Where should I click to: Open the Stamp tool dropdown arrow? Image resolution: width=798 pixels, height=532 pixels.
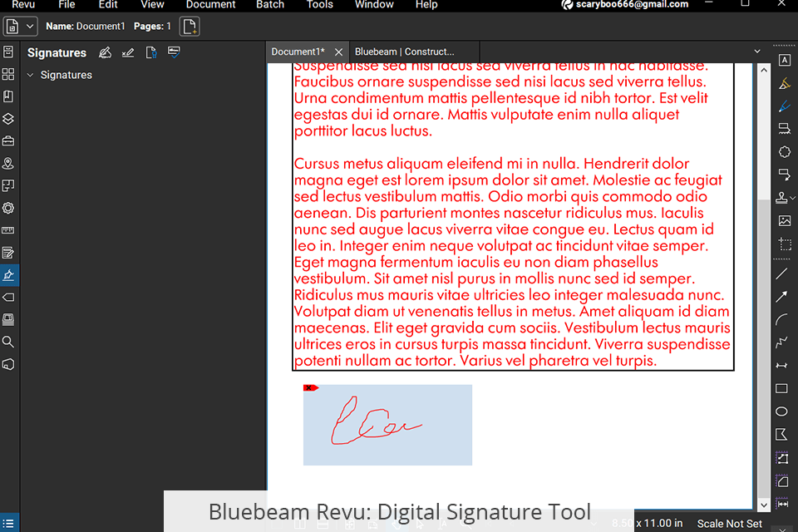[792, 198]
